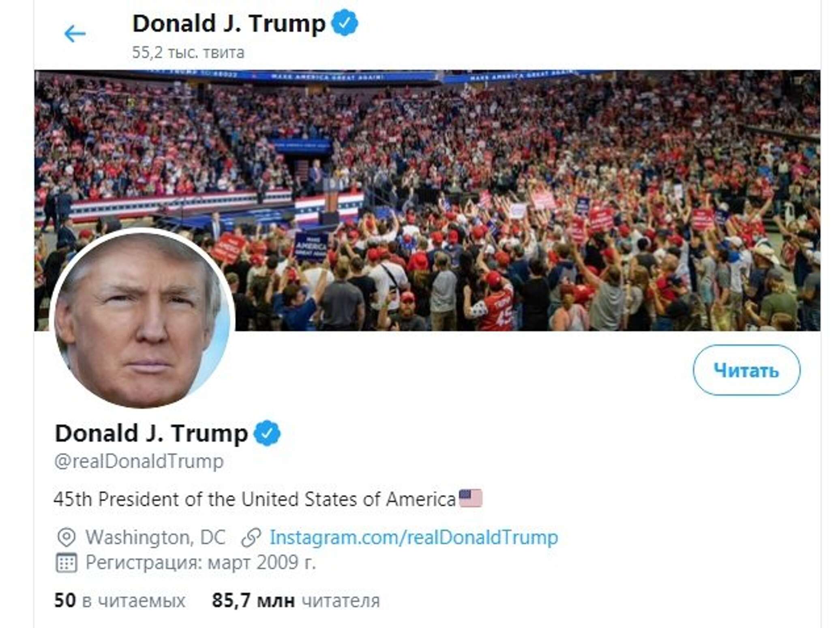Click the calendar registration icon
Screen dimensions: 840x628
pyautogui.click(x=66, y=563)
